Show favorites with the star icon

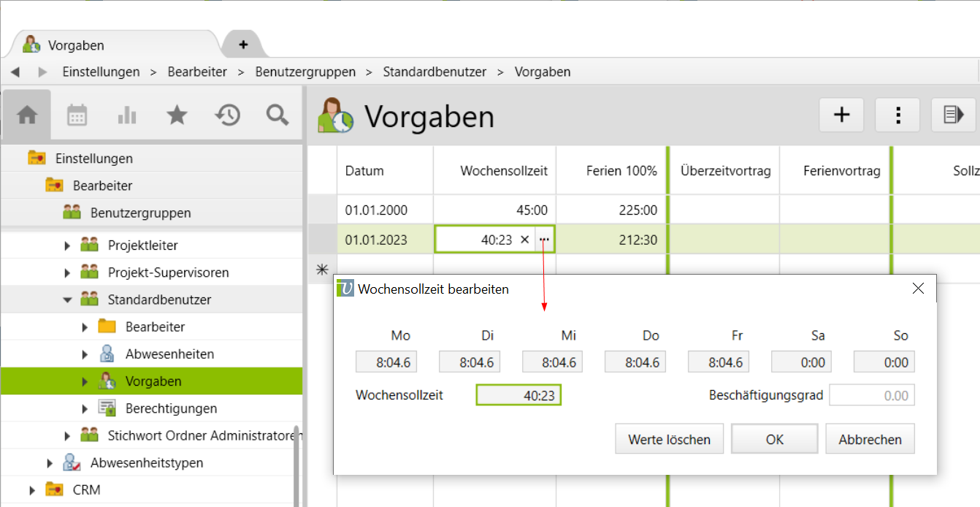(x=177, y=115)
